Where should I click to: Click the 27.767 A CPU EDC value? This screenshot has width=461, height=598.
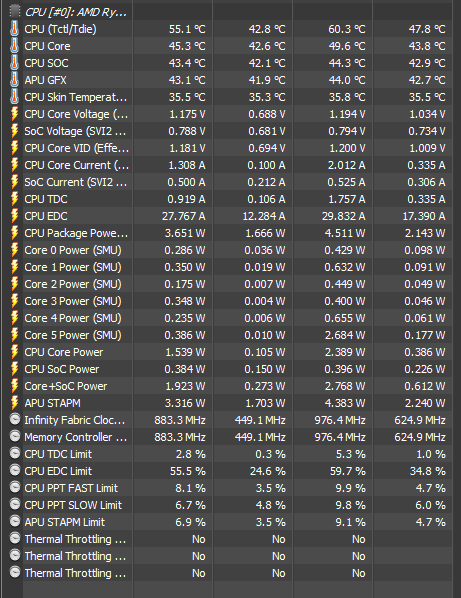184,216
